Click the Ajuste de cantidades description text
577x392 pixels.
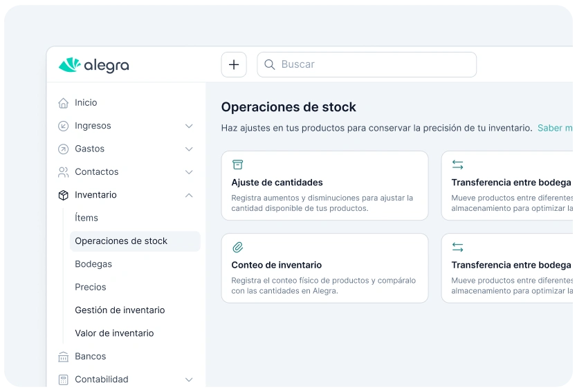[322, 203]
